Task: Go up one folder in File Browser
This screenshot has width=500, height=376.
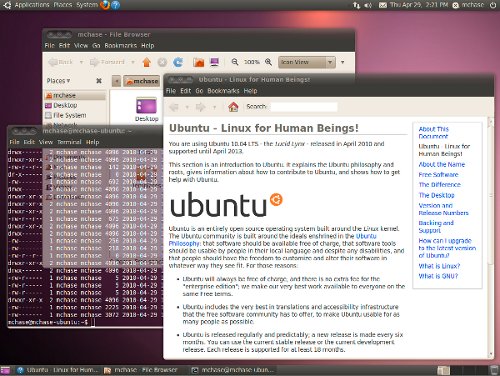Action: (x=146, y=62)
